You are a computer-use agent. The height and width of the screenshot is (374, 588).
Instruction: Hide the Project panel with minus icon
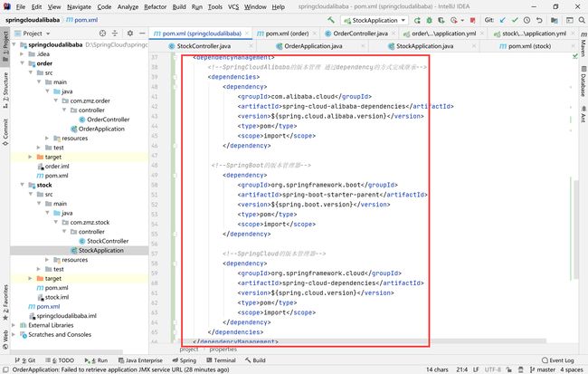click(142, 34)
